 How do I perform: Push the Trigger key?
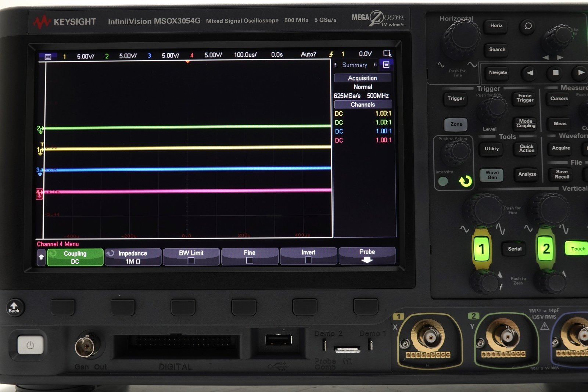pyautogui.click(x=456, y=98)
